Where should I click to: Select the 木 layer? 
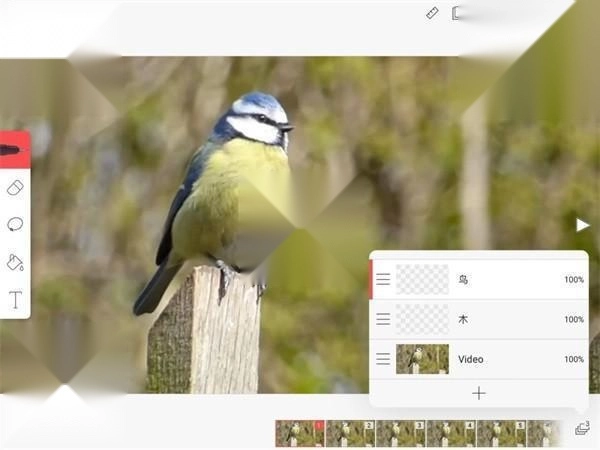[500, 319]
